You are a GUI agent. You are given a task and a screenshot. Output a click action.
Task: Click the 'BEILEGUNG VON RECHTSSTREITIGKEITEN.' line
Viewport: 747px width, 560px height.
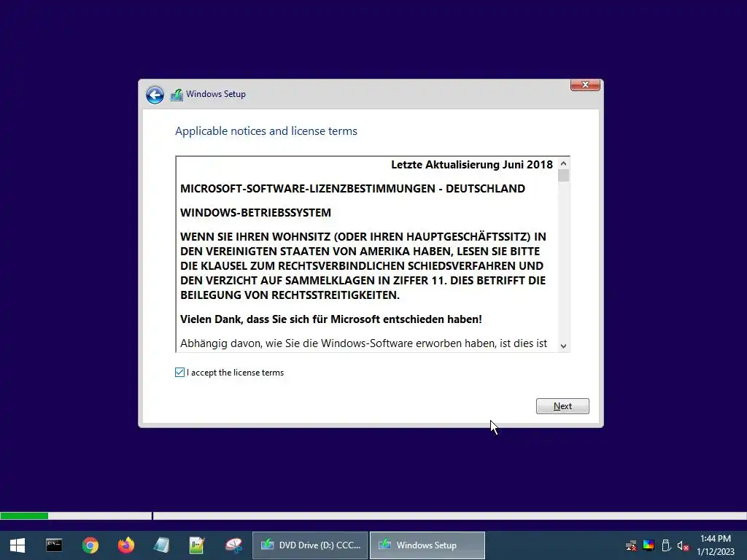point(290,295)
